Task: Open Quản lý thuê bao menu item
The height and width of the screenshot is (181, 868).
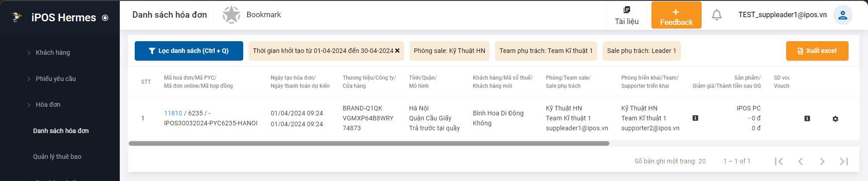Action: (57, 157)
